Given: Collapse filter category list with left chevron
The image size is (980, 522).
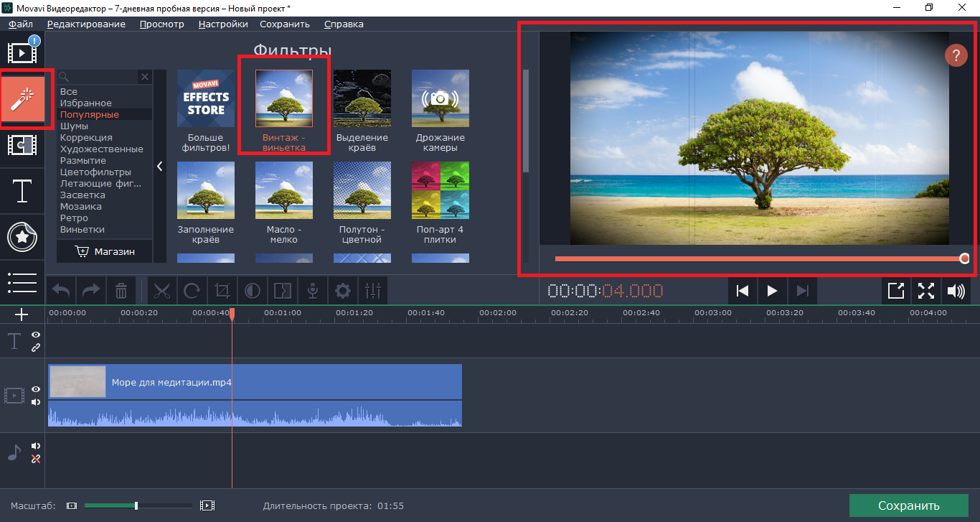Looking at the screenshot, I should [160, 166].
